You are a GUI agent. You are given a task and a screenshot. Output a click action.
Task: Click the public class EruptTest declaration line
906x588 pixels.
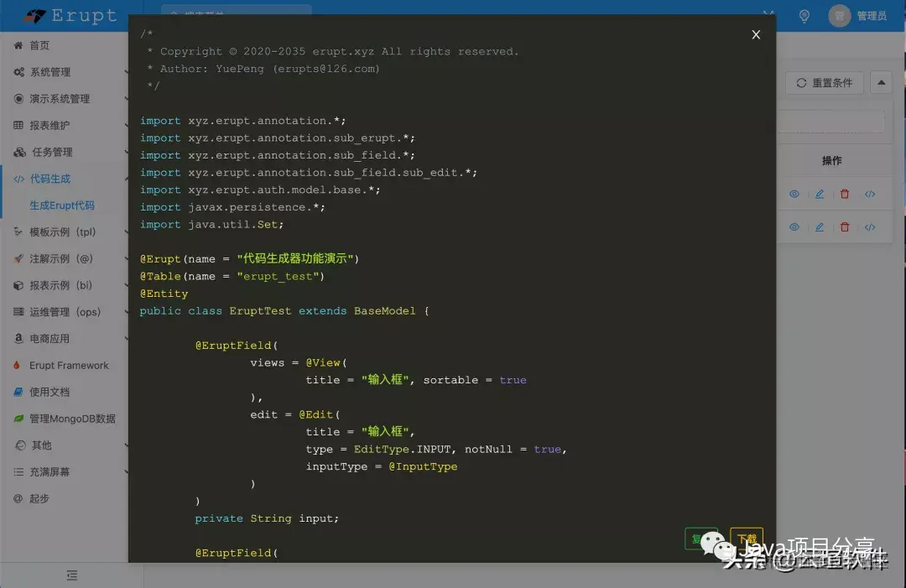point(284,310)
